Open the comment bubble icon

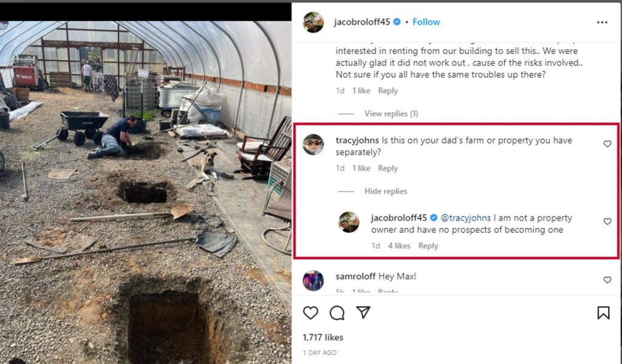click(337, 312)
